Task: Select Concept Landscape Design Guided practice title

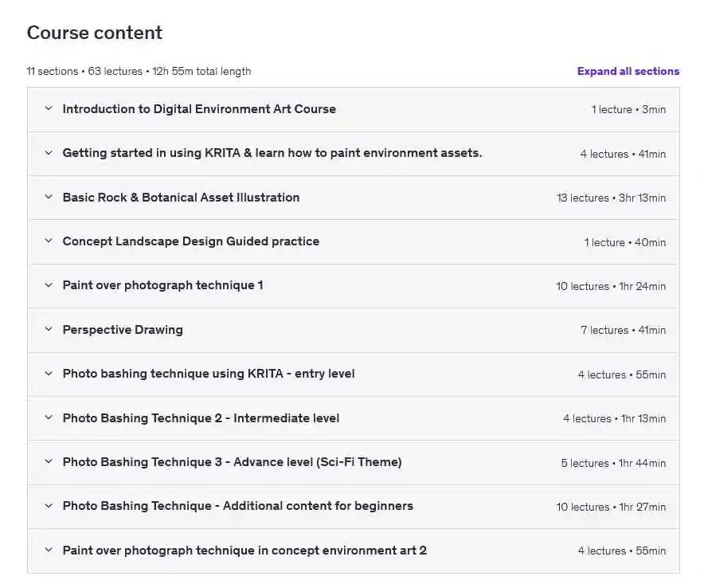Action: point(191,241)
